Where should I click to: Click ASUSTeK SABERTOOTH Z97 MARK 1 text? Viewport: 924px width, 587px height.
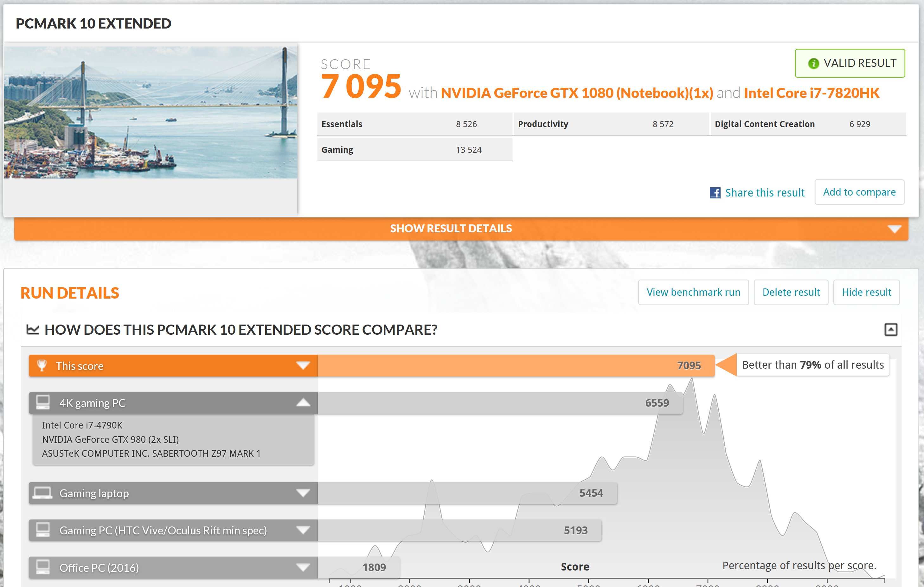pyautogui.click(x=151, y=453)
